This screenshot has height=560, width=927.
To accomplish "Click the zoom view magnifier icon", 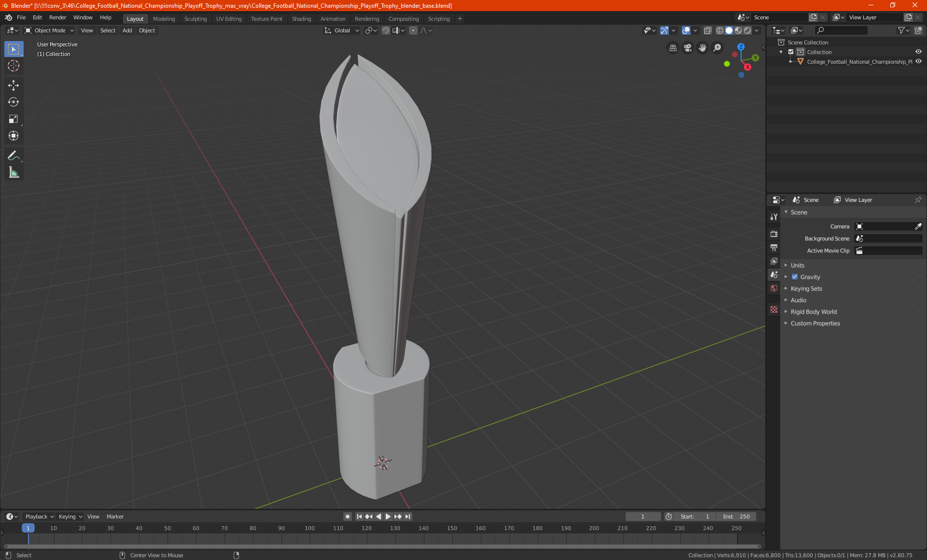I will [x=717, y=48].
